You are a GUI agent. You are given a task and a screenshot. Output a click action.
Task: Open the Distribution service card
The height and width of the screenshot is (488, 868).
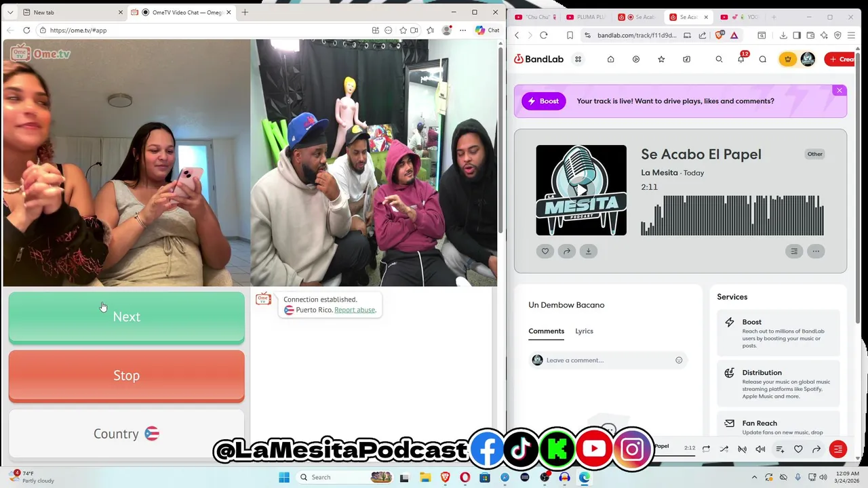(x=778, y=384)
